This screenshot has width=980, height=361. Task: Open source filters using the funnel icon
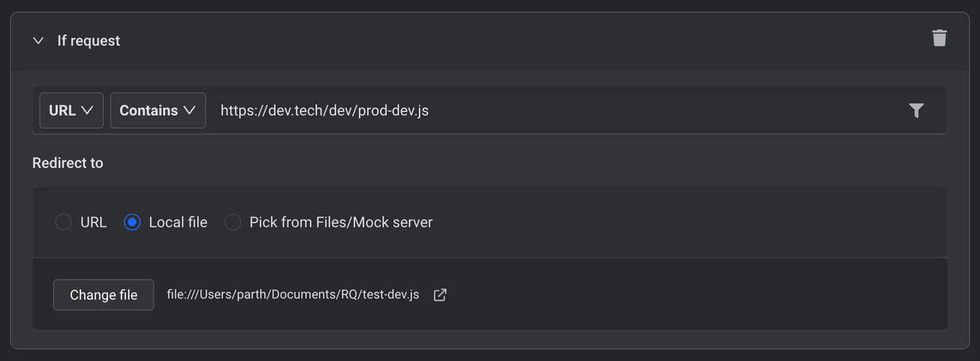pyautogui.click(x=916, y=110)
